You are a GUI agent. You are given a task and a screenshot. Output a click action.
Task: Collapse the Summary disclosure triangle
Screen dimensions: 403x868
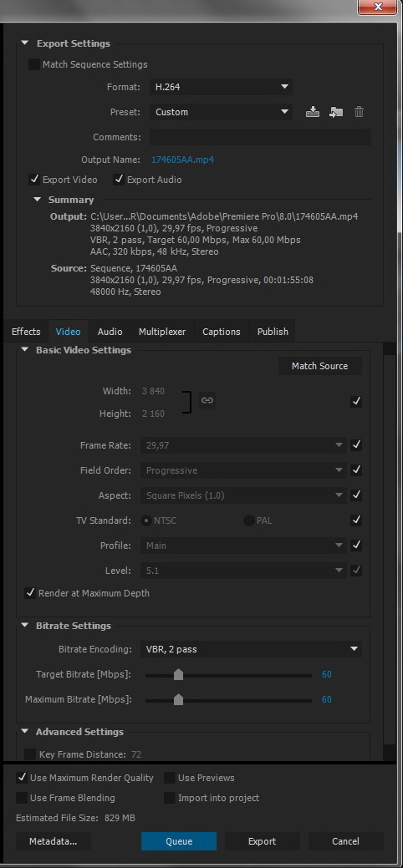[37, 200]
